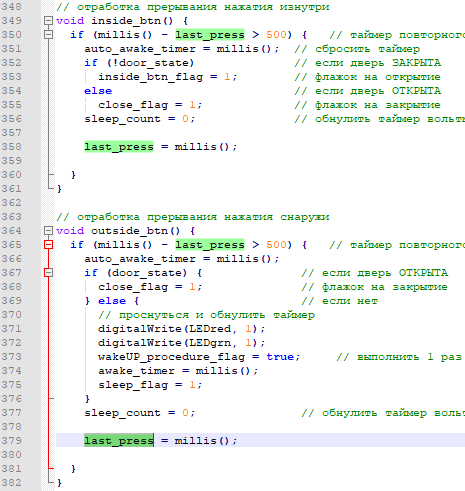Click line number 382 in the margin
Screen dimensions: 465x491
12,483
